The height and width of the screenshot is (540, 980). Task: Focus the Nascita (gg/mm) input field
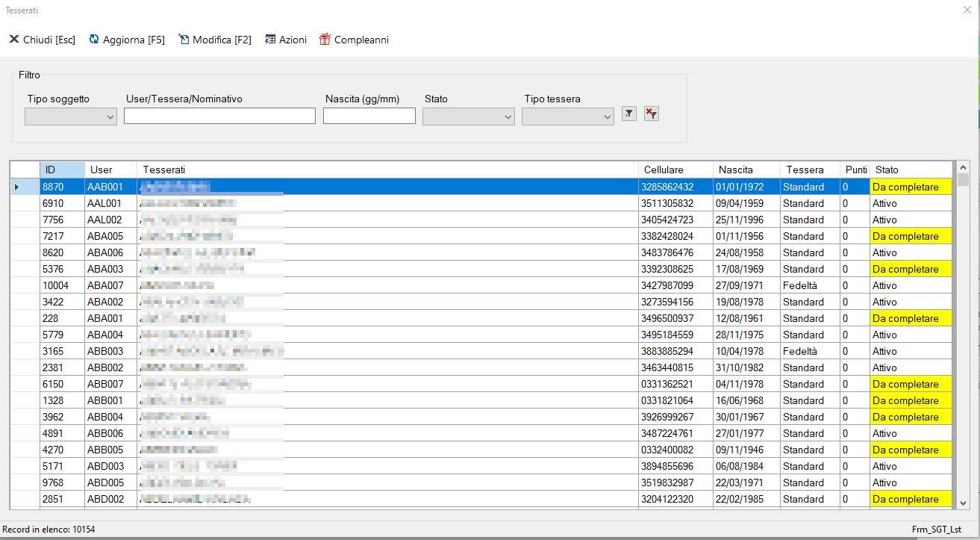point(369,116)
